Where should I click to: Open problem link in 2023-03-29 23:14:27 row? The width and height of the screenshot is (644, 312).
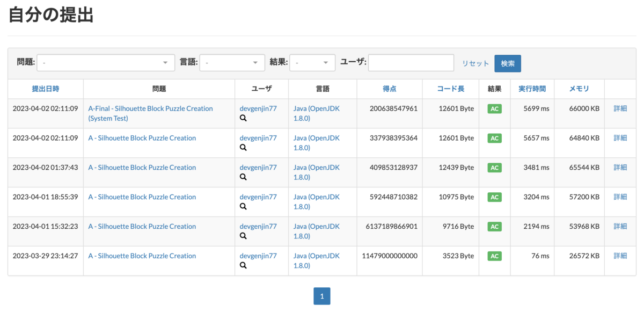pos(142,256)
